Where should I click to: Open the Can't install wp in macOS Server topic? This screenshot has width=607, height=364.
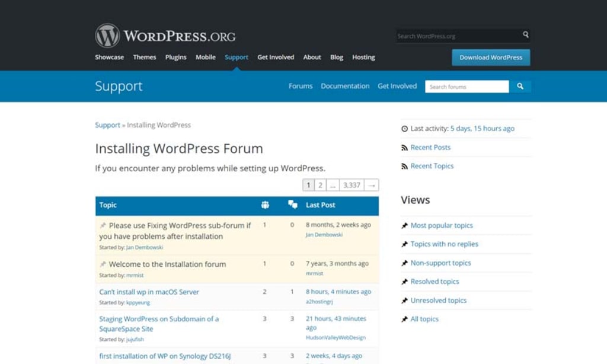point(149,292)
